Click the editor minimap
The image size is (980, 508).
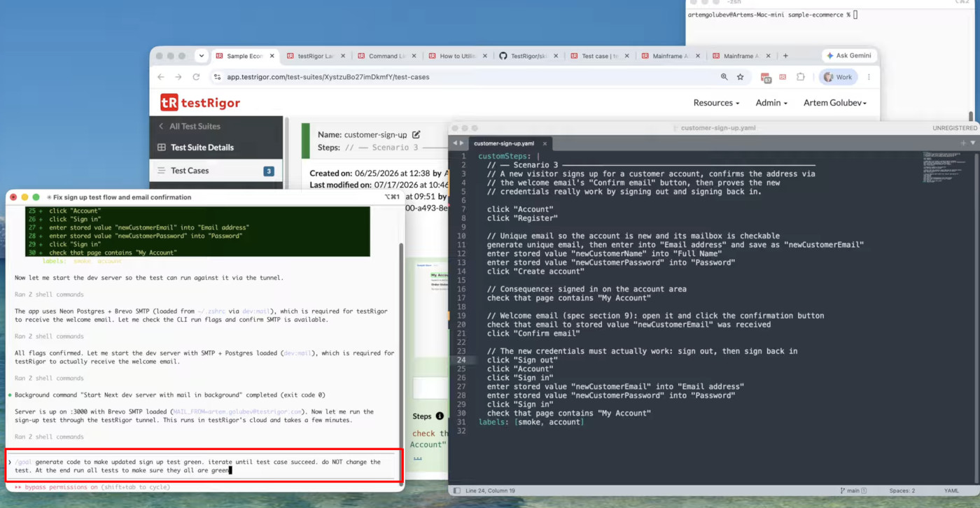click(943, 168)
